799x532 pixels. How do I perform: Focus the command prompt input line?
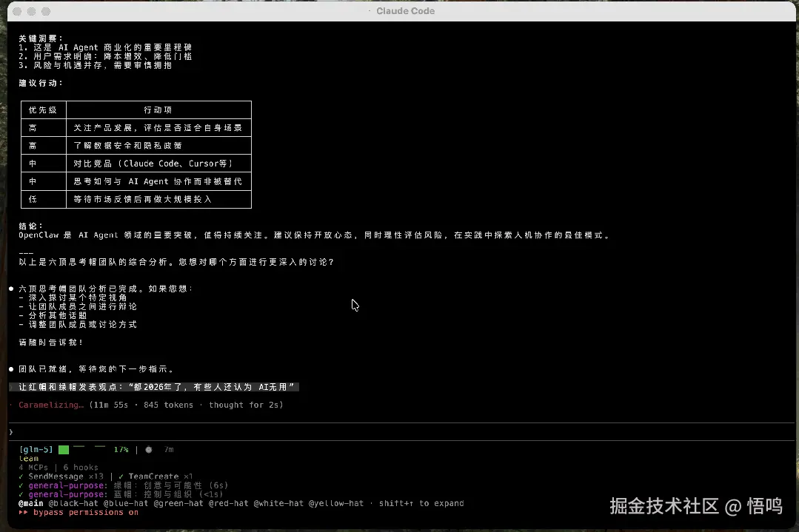401,431
